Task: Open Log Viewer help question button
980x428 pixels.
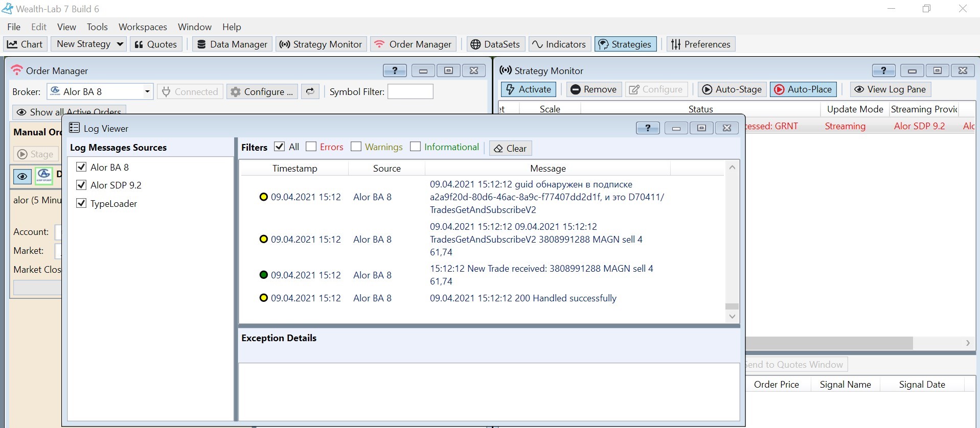Action: point(648,128)
